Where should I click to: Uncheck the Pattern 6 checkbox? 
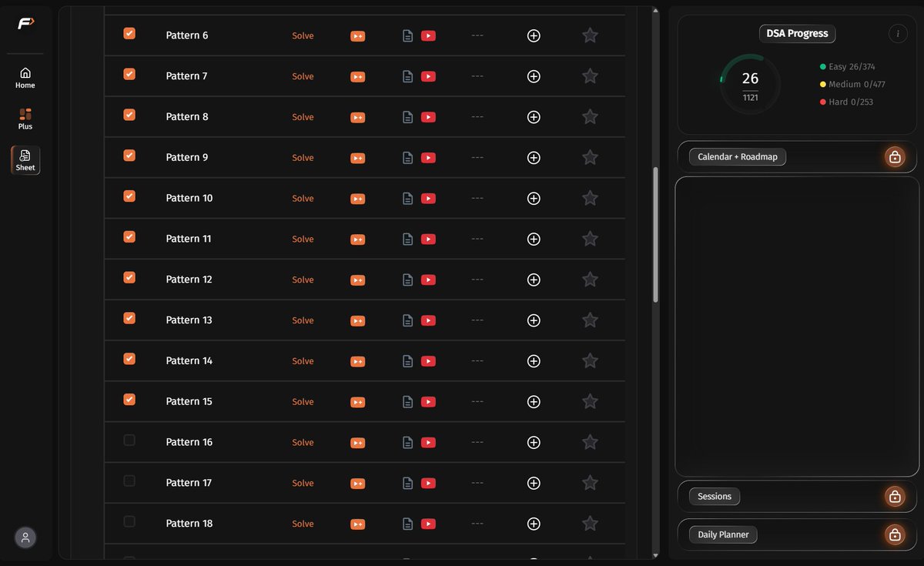pyautogui.click(x=129, y=33)
